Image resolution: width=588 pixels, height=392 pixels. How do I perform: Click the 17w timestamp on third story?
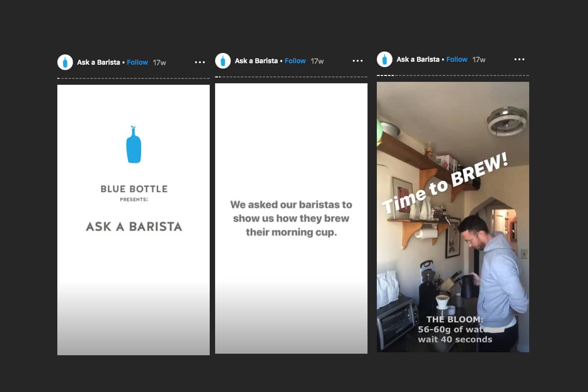pyautogui.click(x=479, y=60)
